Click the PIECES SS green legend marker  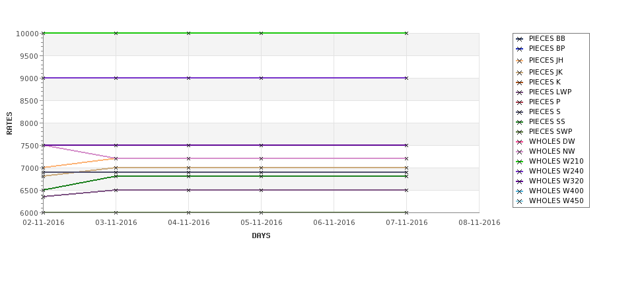520,122
